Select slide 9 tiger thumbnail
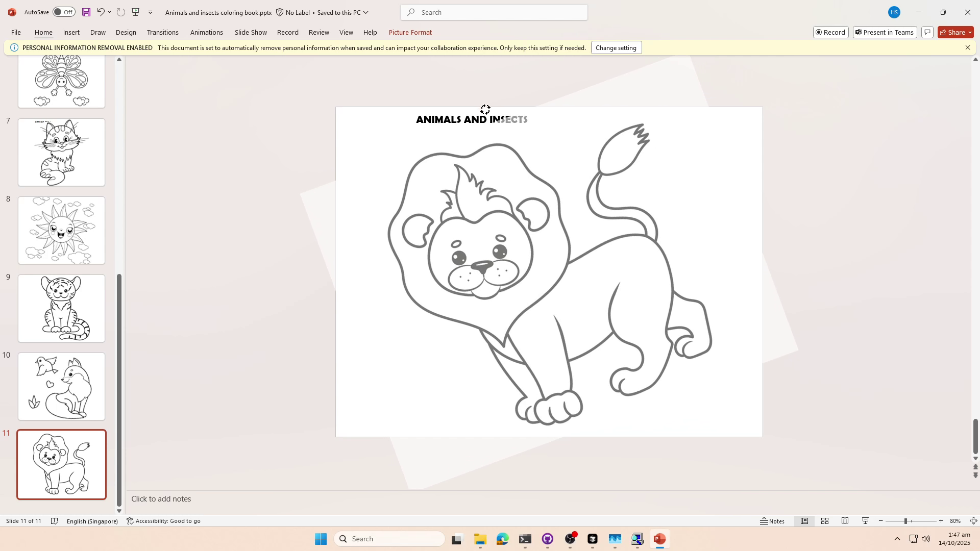 [61, 308]
